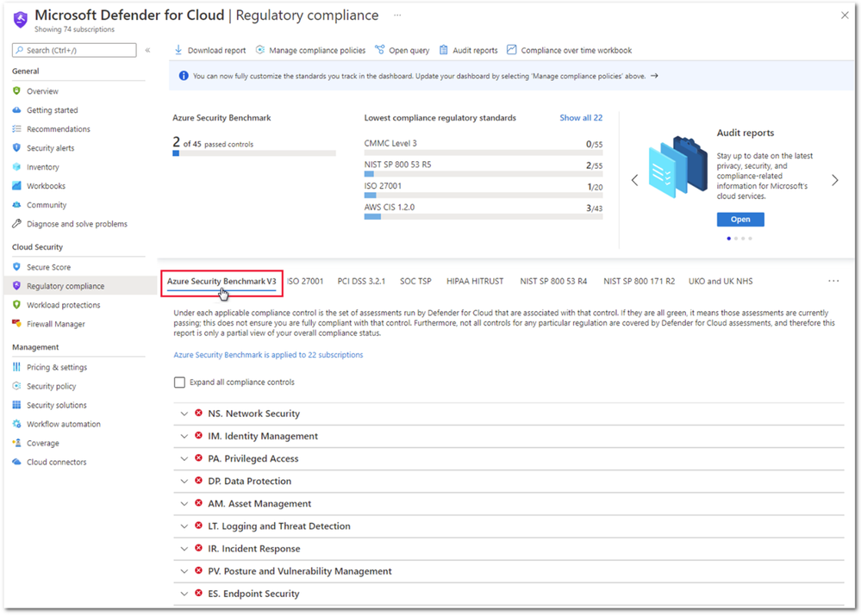This screenshot has width=861, height=616.
Task: Expand PV. Posture and Vulnerability Management
Action: (184, 571)
